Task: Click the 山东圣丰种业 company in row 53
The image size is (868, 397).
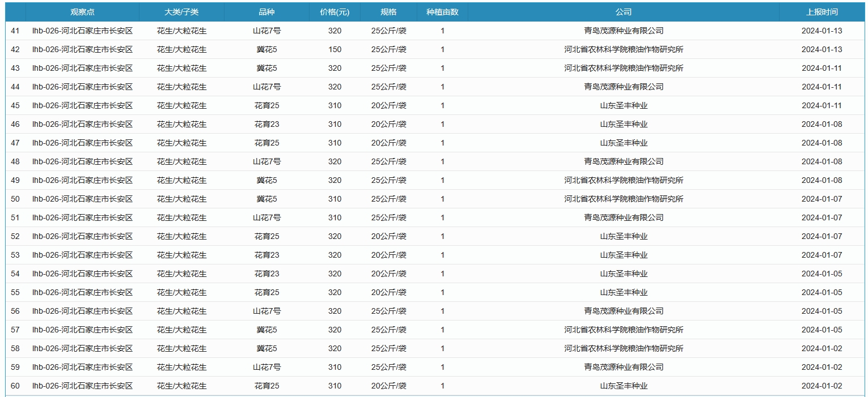Action: point(624,255)
